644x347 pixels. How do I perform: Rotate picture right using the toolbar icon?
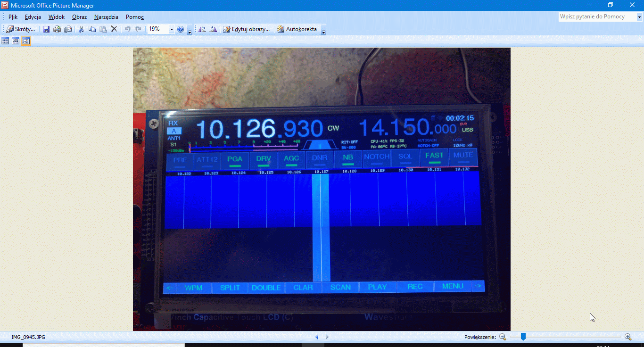[213, 29]
